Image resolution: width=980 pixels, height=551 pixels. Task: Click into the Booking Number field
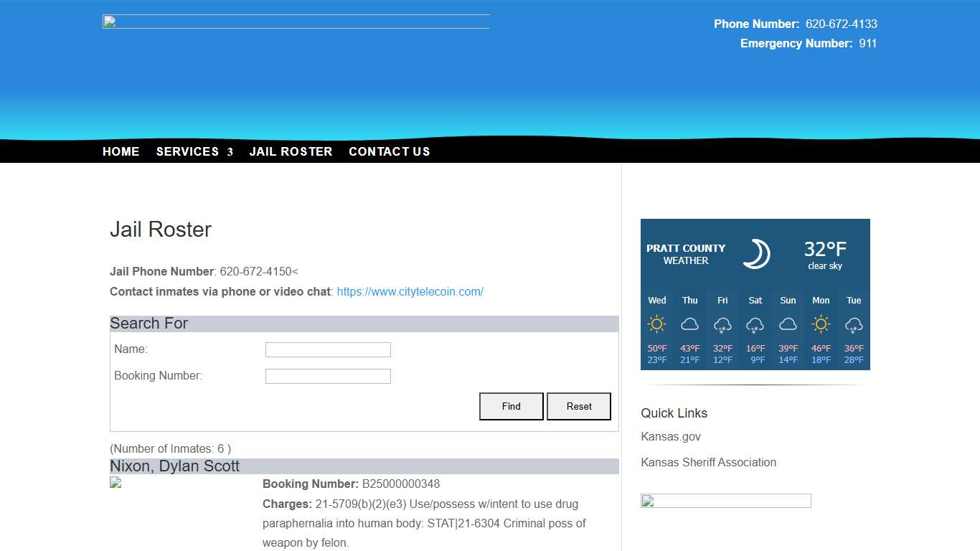pyautogui.click(x=328, y=376)
